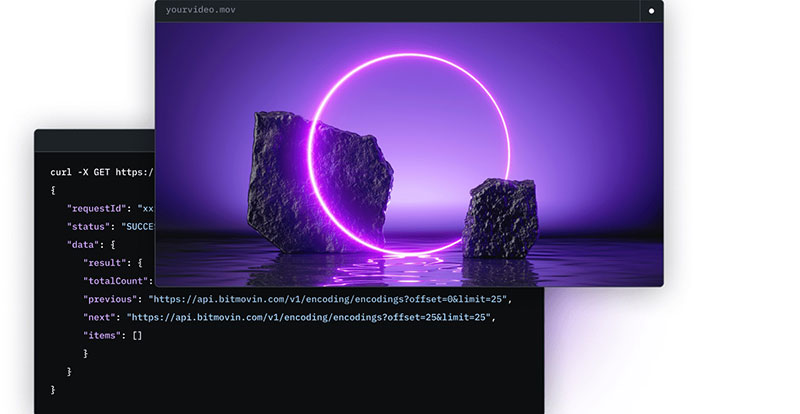Select the "status" key in the JSON
Viewport: 800px width, 414px height.
point(92,226)
